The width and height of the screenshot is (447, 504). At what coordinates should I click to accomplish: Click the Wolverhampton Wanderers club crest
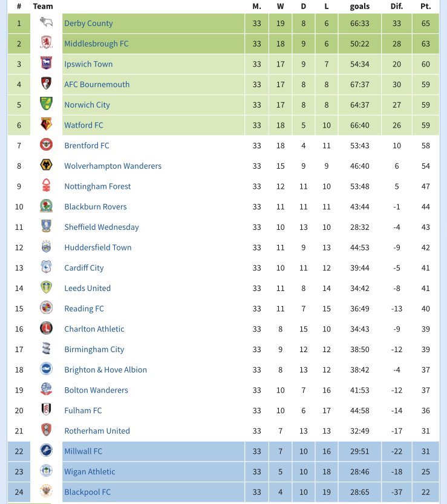46,166
